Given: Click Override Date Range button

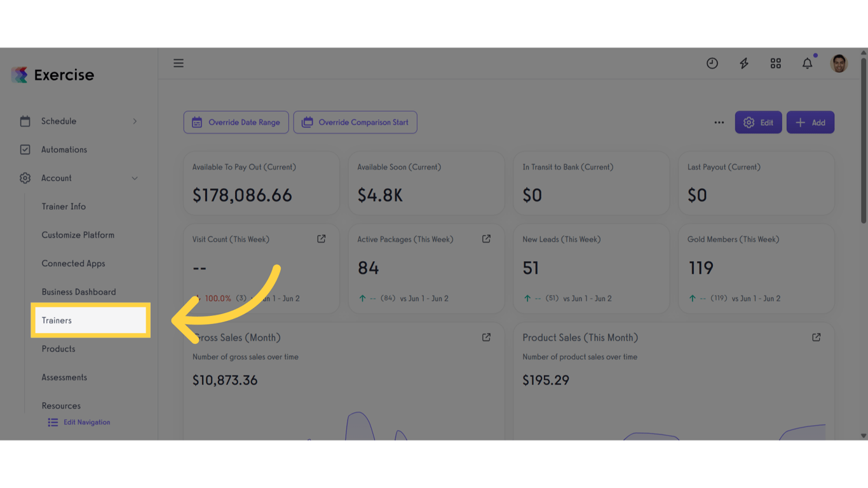Looking at the screenshot, I should click(x=236, y=123).
